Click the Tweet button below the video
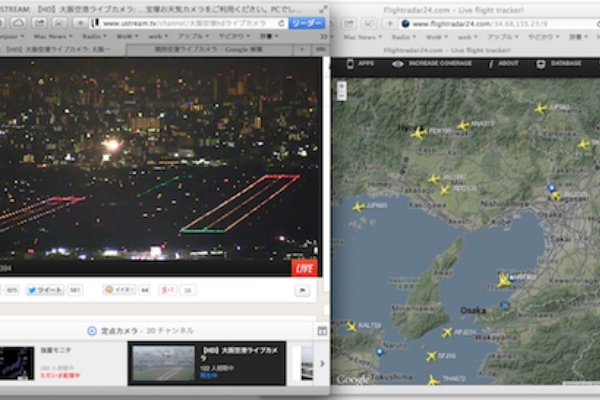This screenshot has height=400, width=600. [x=45, y=290]
